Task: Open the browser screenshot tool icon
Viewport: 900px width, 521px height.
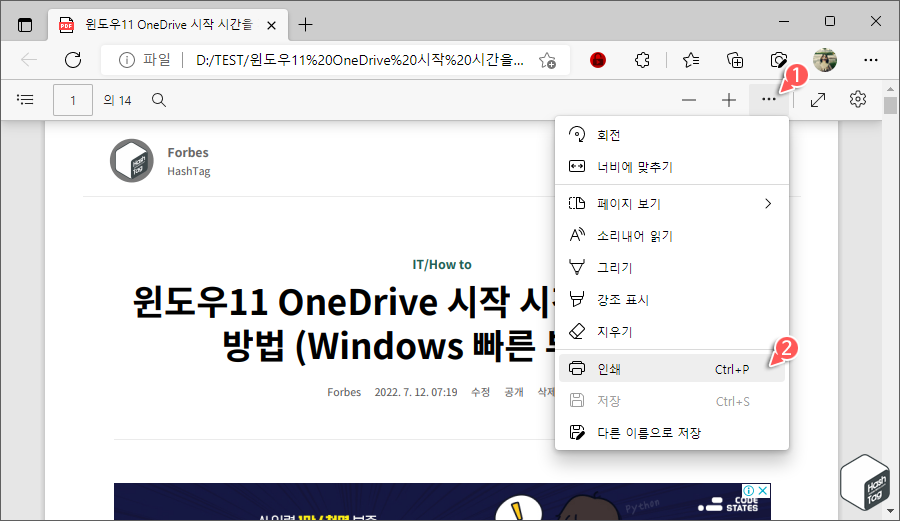Action: click(778, 60)
